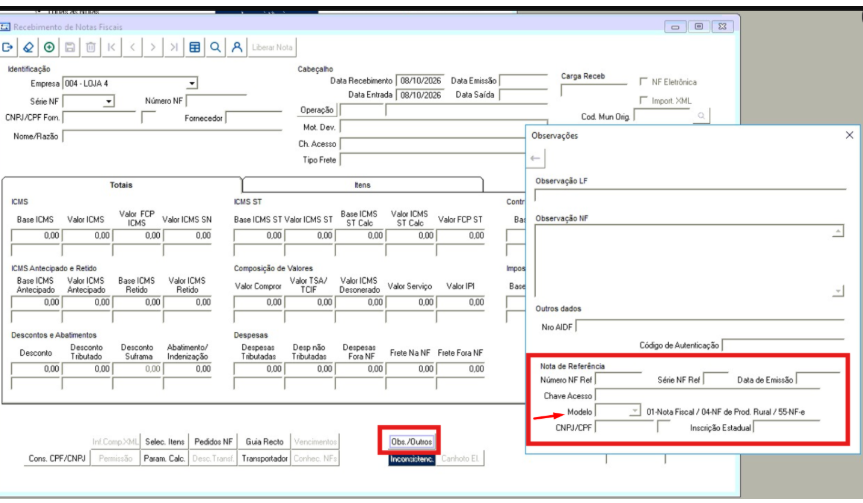863x503 pixels.
Task: Click the Cod. Mun Orig. search icon
Action: pos(701,116)
